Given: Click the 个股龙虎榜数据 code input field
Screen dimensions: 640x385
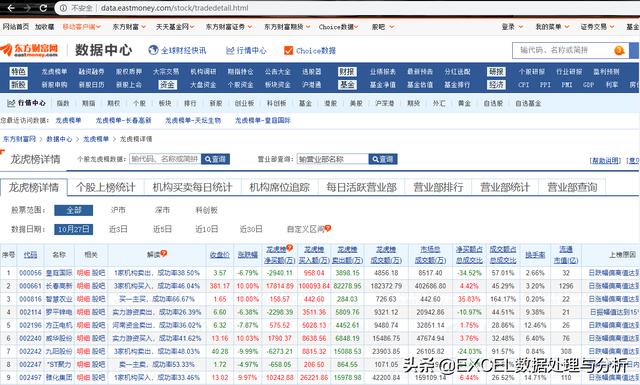Looking at the screenshot, I should (x=165, y=159).
